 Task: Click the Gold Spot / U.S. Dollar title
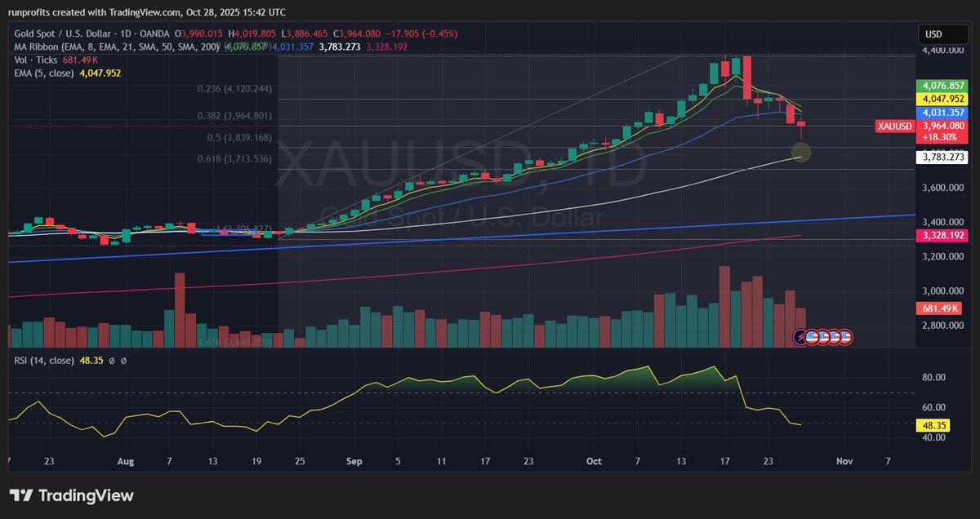[x=61, y=33]
